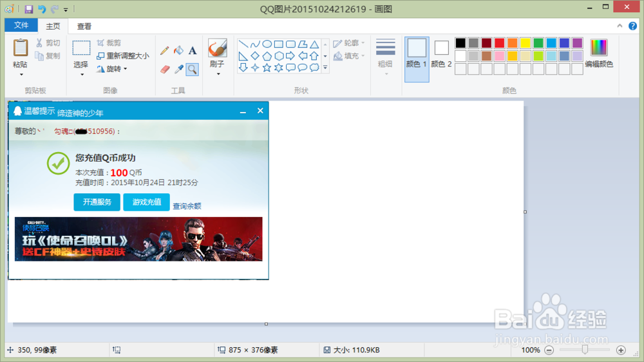Open Customize Quick Access Toolbar arrow

66,10
